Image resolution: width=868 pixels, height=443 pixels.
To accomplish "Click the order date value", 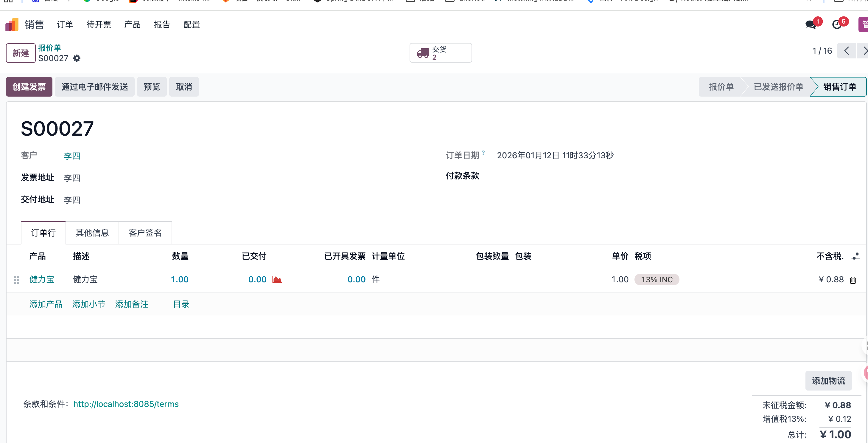I will [x=555, y=155].
